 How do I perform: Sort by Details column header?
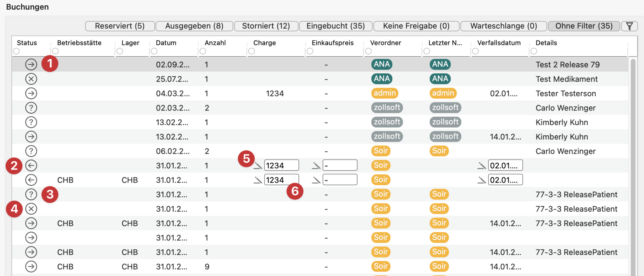[546, 43]
